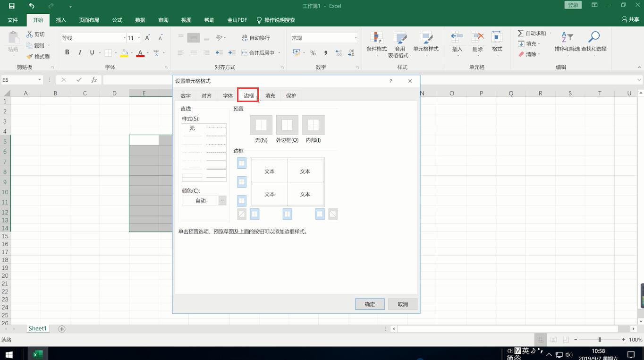Open Cell Styles (单元格样式)

pos(426,44)
